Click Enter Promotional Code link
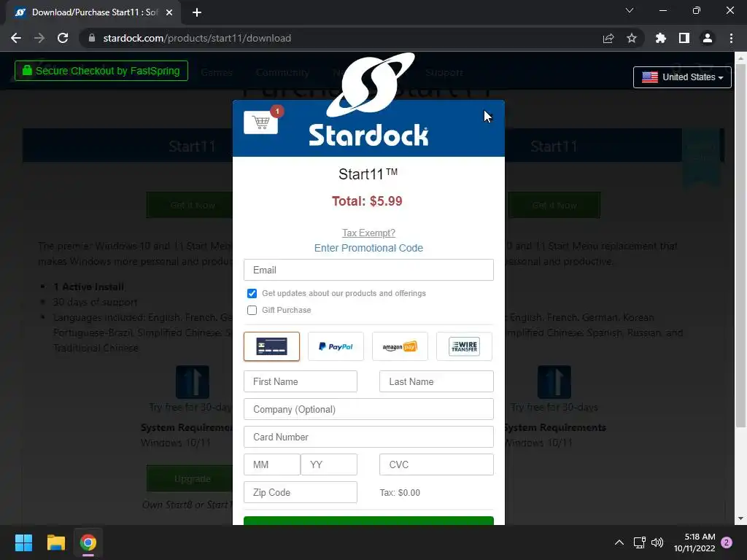747x560 pixels. tap(368, 248)
